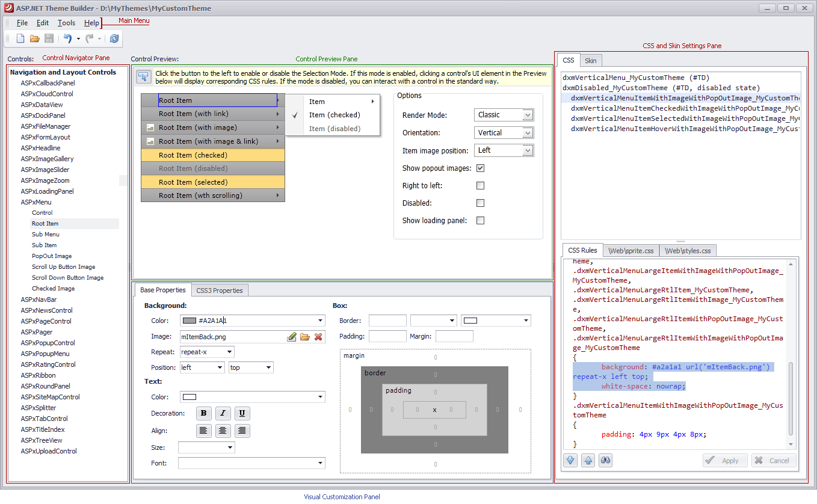Click the image icon on Root Item (with image & link)
This screenshot has height=504, width=817.
coord(150,141)
